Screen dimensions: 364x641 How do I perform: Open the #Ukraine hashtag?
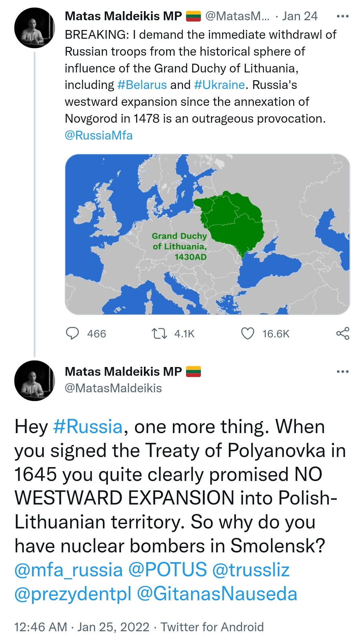[219, 85]
